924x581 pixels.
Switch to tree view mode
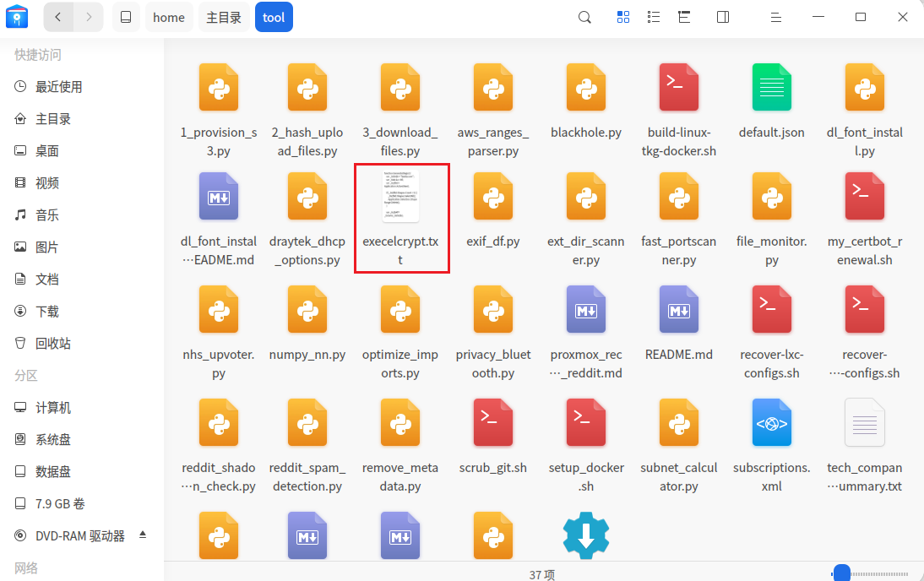click(684, 17)
